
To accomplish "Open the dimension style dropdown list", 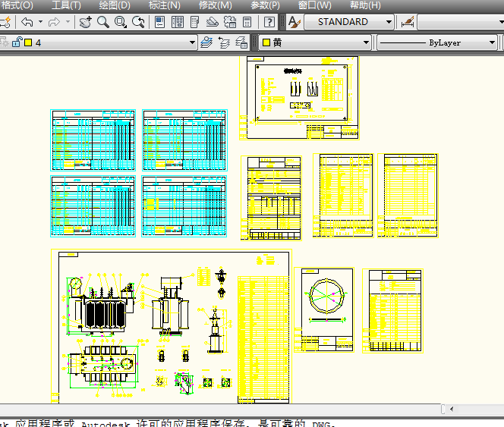I will (x=461, y=22).
